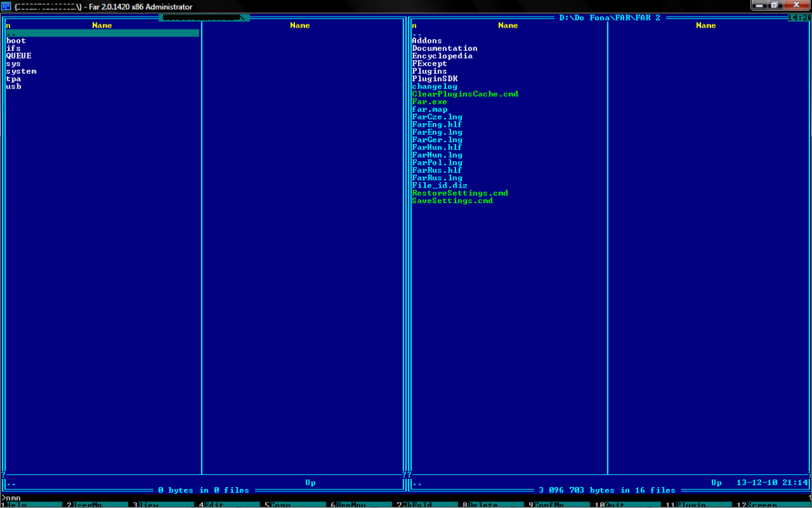Select the QUEUE folder
Image resolution: width=812 pixels, height=508 pixels.
(19, 56)
